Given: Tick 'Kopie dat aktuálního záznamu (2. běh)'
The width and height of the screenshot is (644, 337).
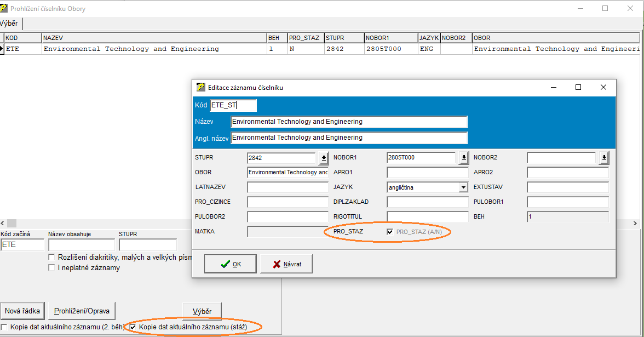Looking at the screenshot, I should (4, 328).
